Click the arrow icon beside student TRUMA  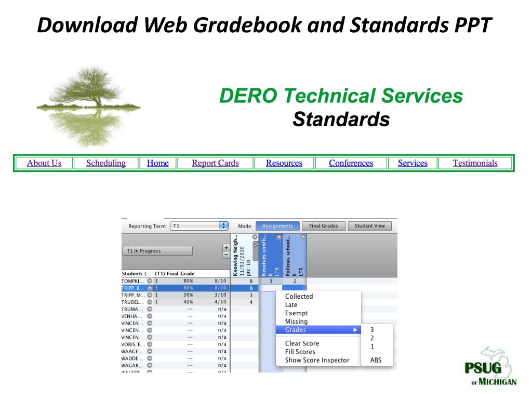point(150,309)
